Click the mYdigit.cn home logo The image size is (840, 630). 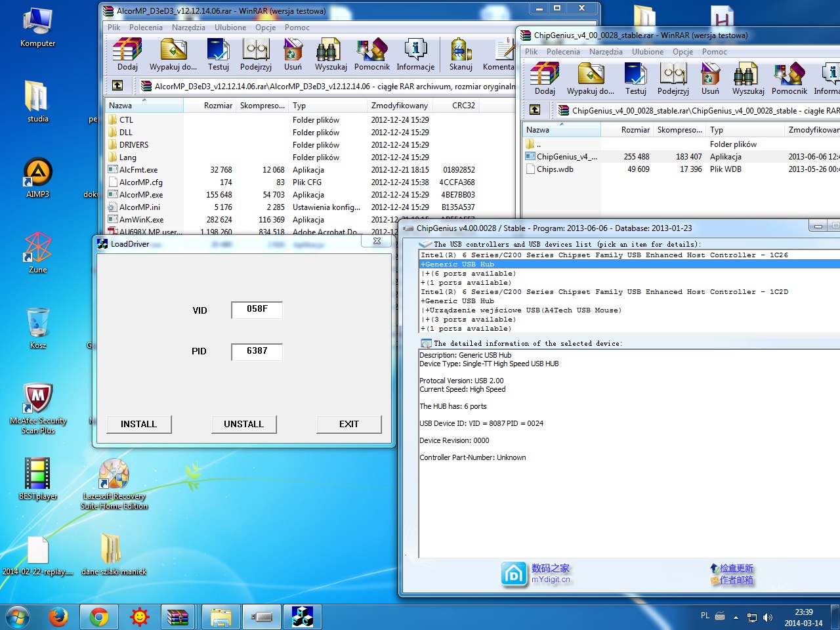point(514,574)
